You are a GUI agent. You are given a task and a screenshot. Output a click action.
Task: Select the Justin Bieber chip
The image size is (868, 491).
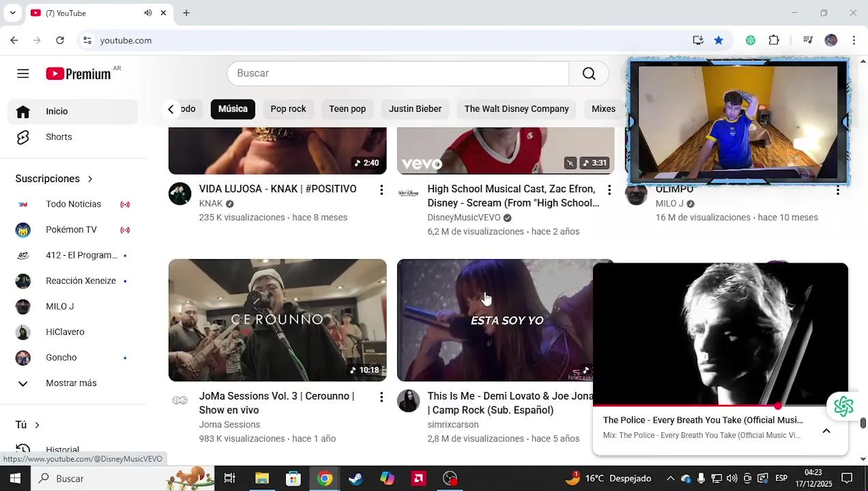click(415, 109)
